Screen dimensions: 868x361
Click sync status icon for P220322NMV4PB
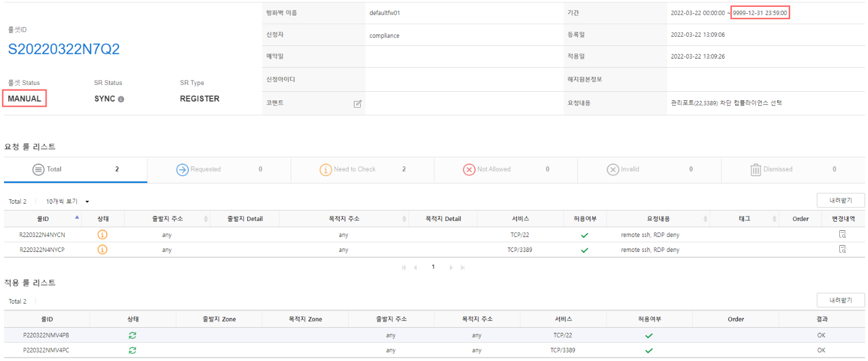pyautogui.click(x=132, y=335)
